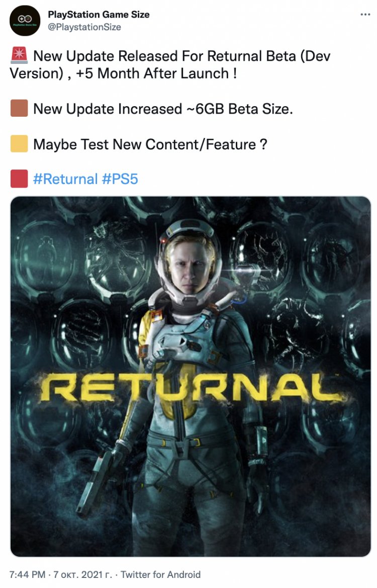Click the '~6GB Beta Size' text line
This screenshot has height=588, width=377.
163,109
